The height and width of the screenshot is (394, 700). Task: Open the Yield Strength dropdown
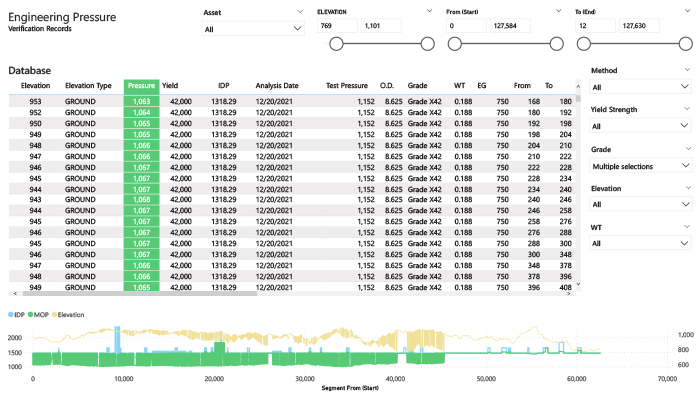point(640,126)
